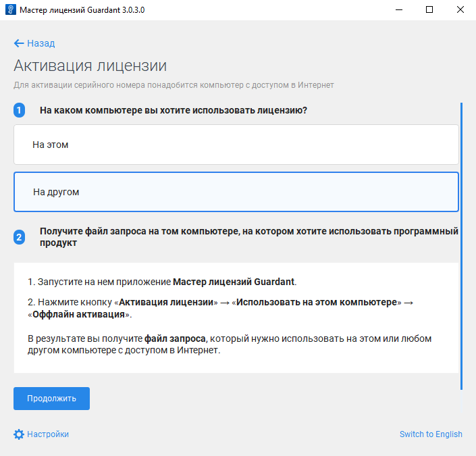Click the "Активация лицензии" page heading

(90, 66)
